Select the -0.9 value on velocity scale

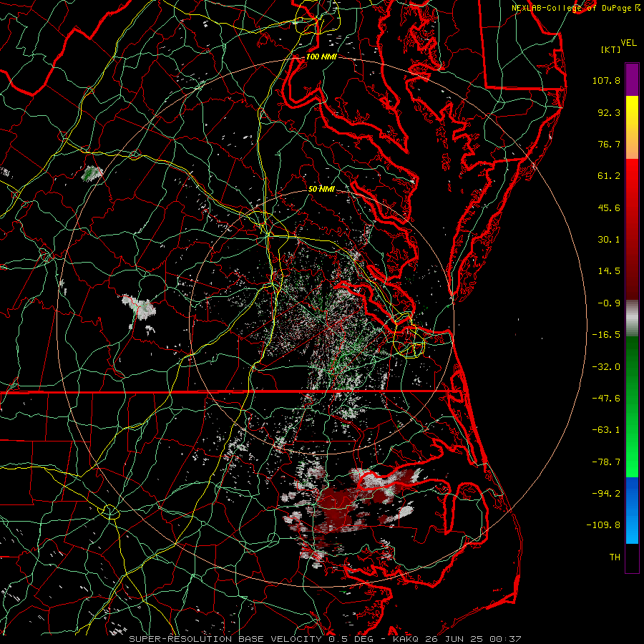point(609,303)
